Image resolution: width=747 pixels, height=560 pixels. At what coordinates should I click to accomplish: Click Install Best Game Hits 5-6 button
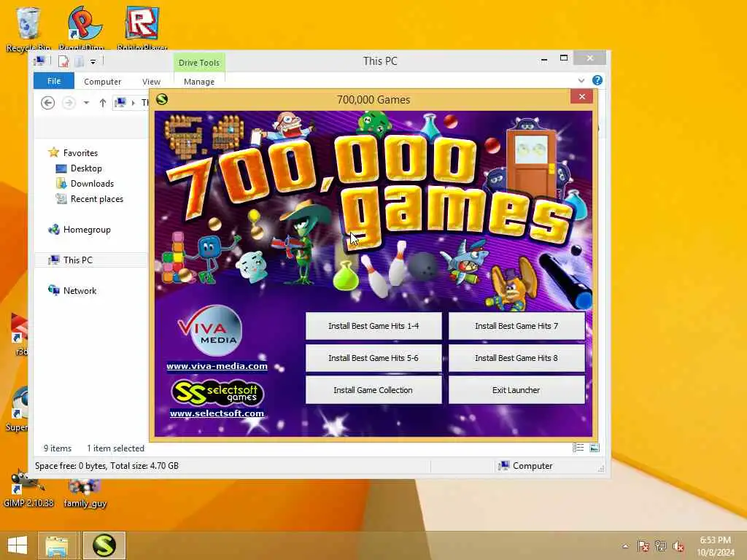373,358
